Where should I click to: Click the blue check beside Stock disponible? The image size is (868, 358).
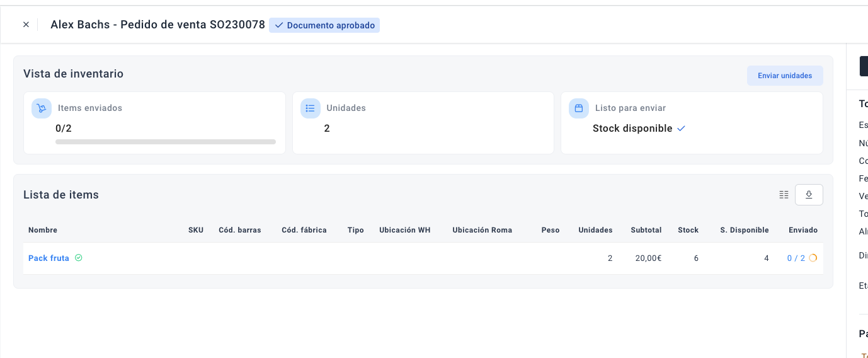(x=681, y=129)
